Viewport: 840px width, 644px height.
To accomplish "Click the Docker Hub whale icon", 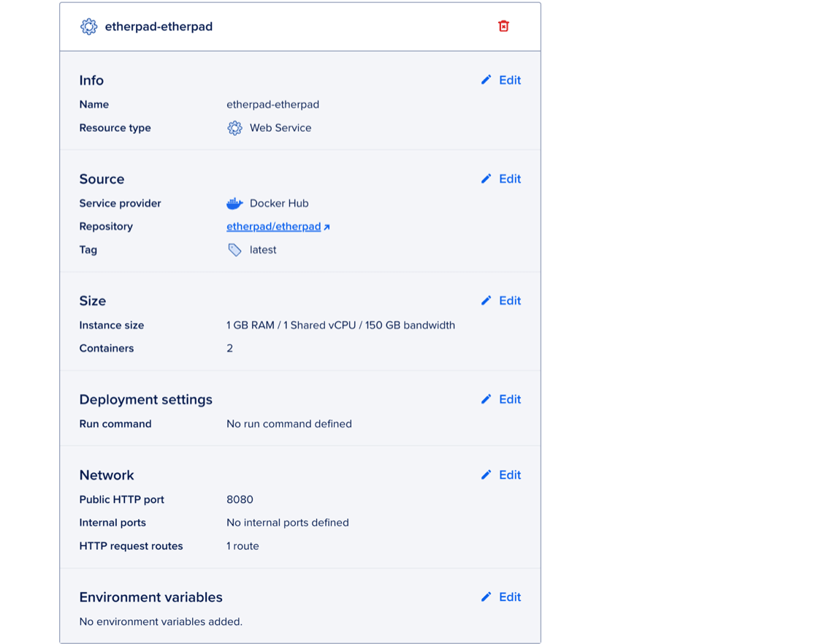I will pyautogui.click(x=234, y=202).
